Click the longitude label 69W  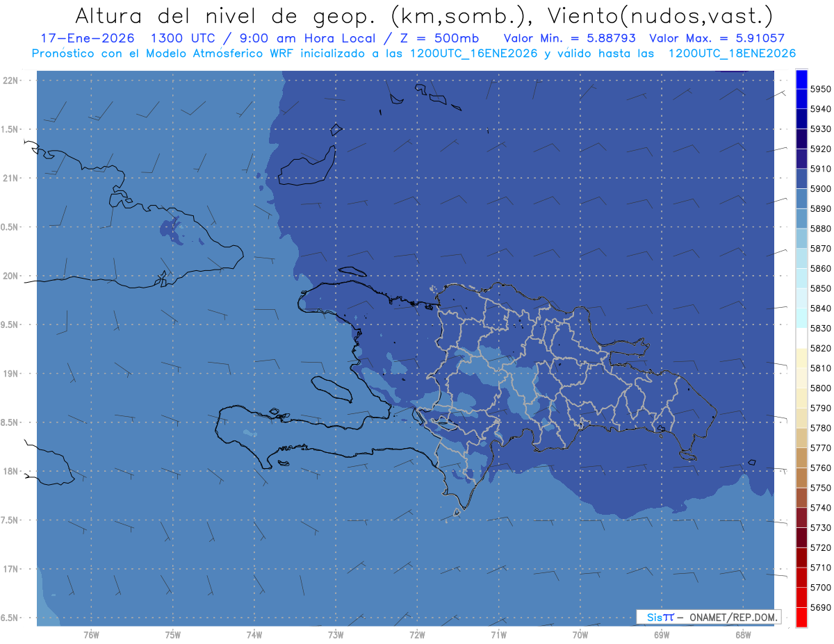[662, 635]
